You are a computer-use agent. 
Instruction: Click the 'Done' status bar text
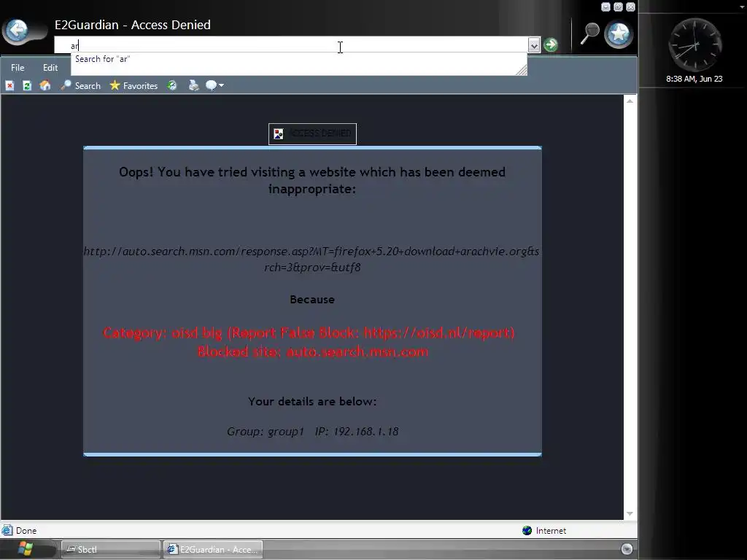26,531
